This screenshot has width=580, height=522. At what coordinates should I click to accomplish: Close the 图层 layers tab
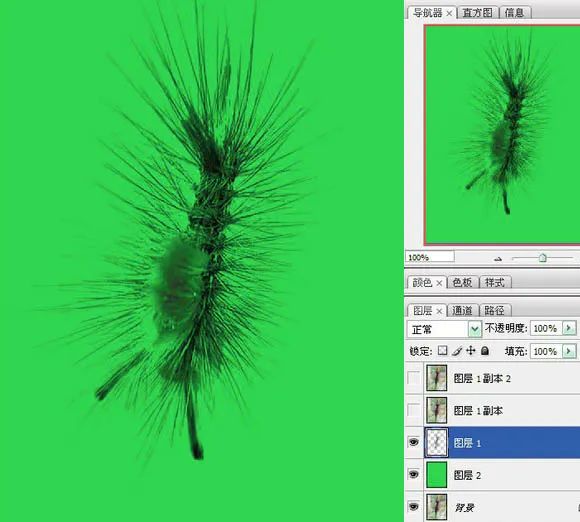point(439,311)
